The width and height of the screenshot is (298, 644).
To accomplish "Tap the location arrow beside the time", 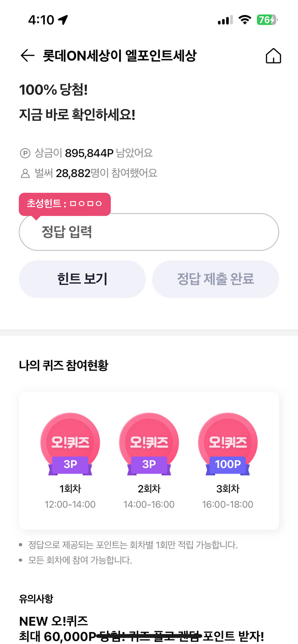I will [x=63, y=20].
